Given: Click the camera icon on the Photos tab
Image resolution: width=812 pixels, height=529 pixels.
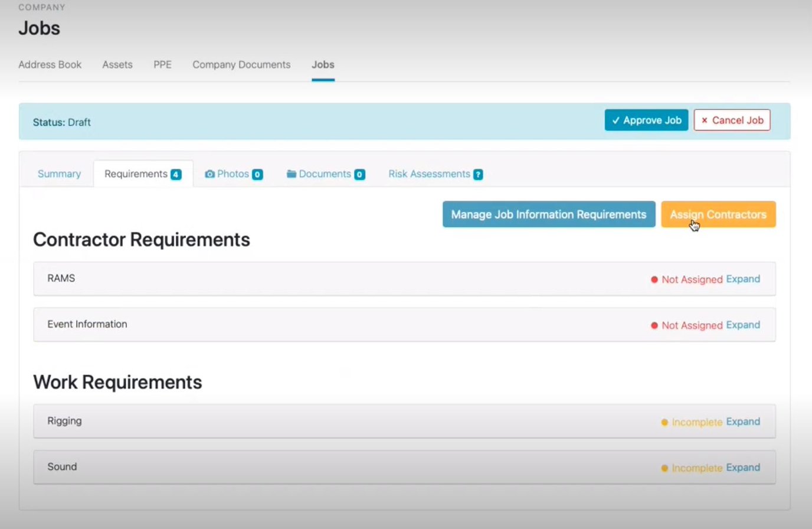Looking at the screenshot, I should click(210, 174).
